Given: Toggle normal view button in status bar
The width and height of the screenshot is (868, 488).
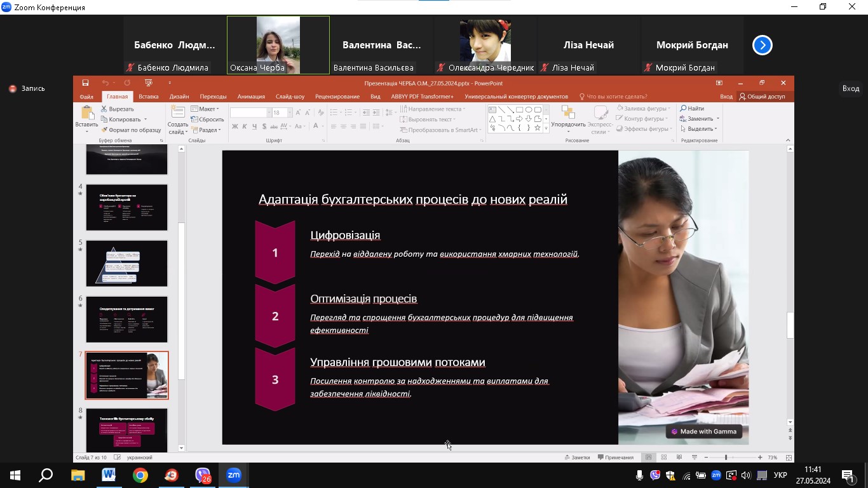Looking at the screenshot, I should coord(648,457).
